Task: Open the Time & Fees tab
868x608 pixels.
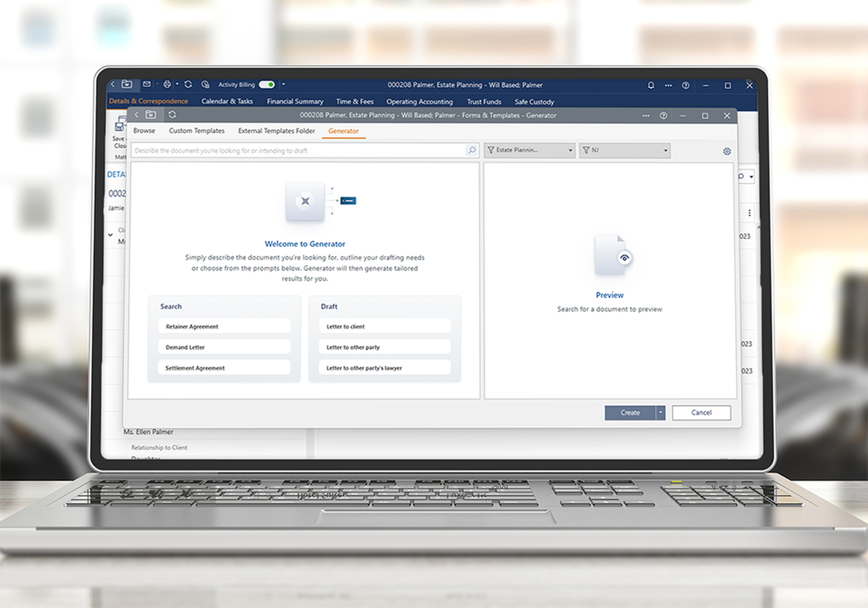Action: click(x=355, y=102)
